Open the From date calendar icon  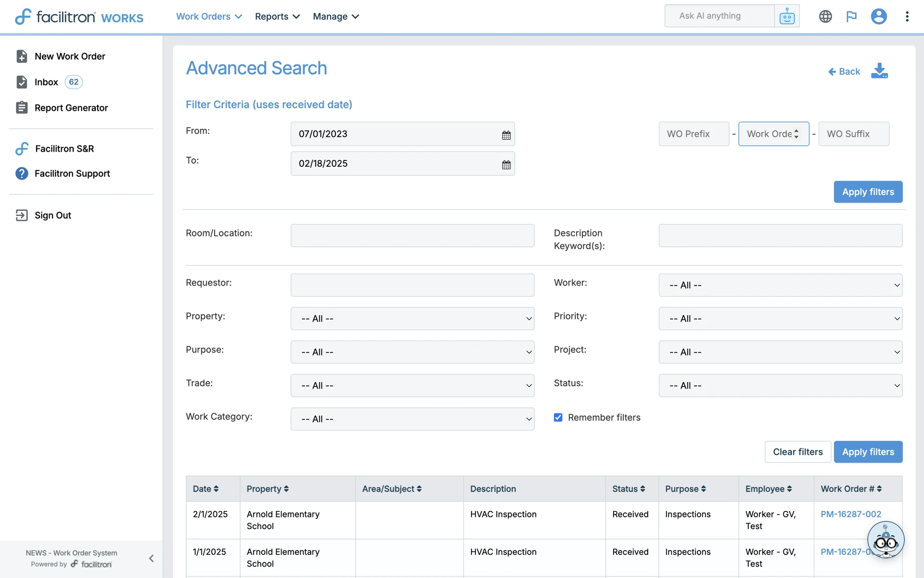click(506, 135)
